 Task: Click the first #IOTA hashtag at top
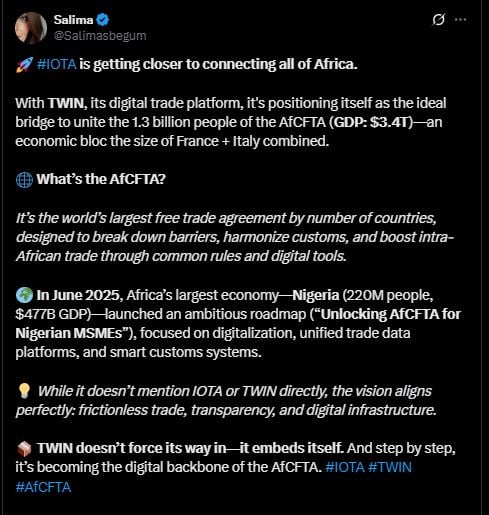tap(57, 64)
